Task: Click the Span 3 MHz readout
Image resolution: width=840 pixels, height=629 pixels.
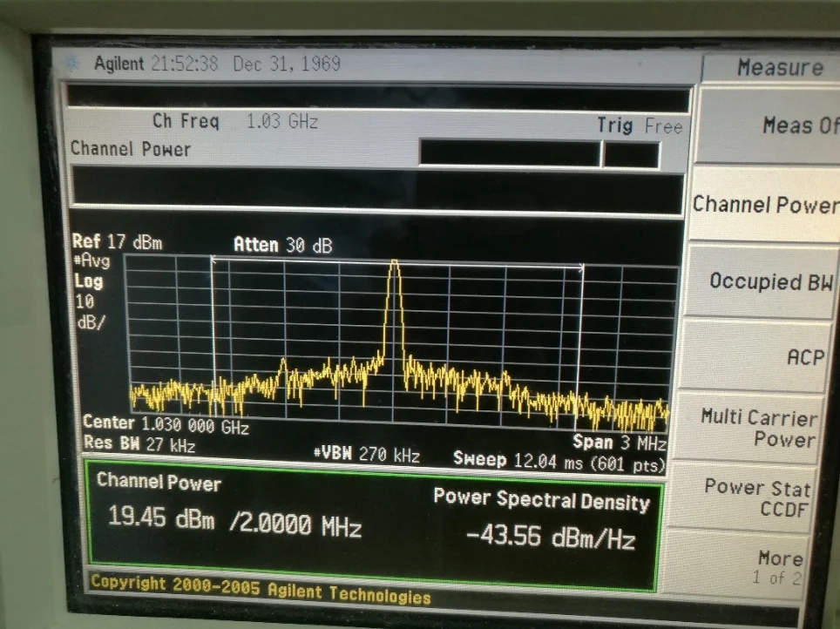Action: pyautogui.click(x=620, y=442)
